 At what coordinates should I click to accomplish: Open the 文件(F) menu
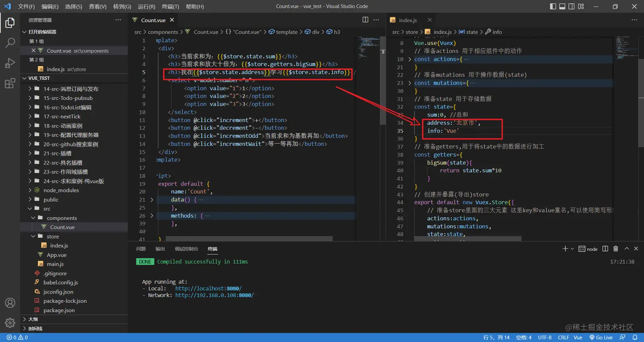[26, 6]
